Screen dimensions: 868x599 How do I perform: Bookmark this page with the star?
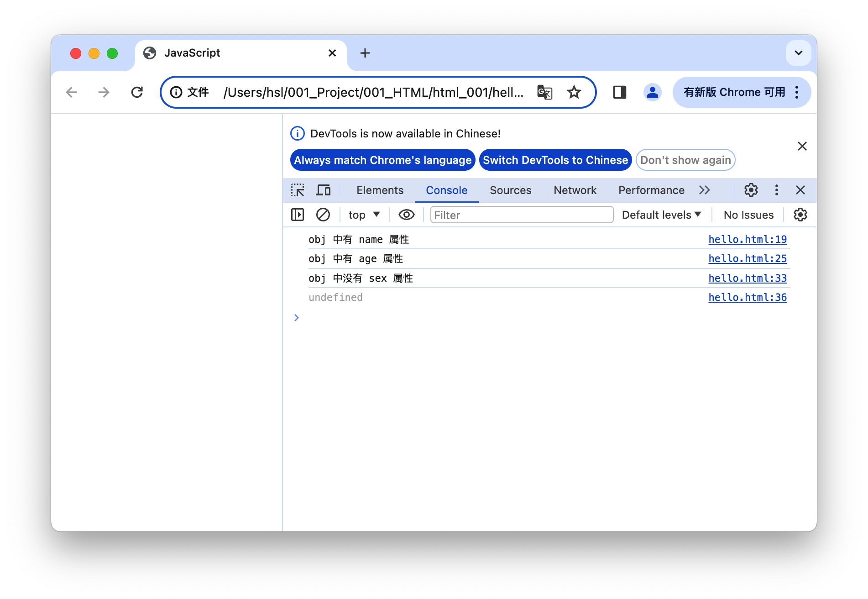574,92
